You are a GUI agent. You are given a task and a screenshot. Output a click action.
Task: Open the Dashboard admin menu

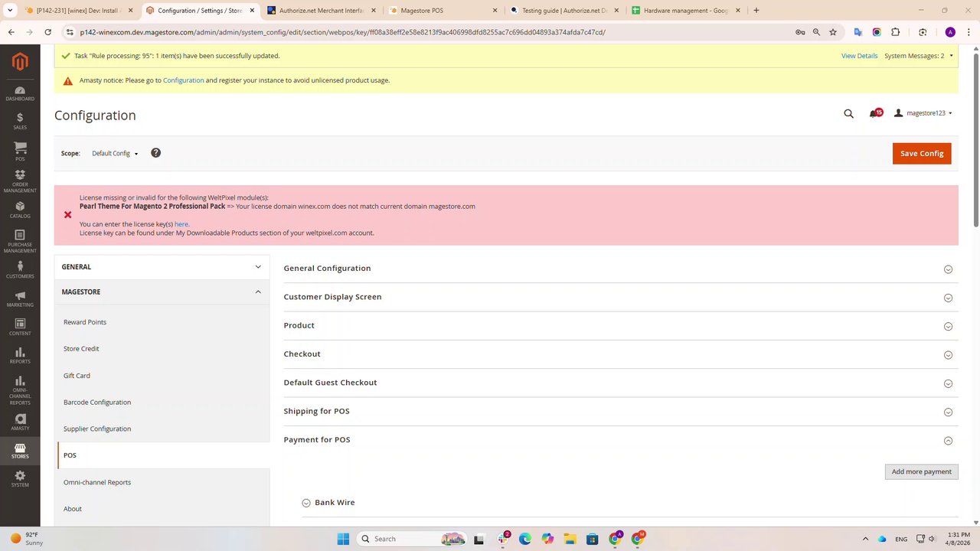tap(20, 93)
